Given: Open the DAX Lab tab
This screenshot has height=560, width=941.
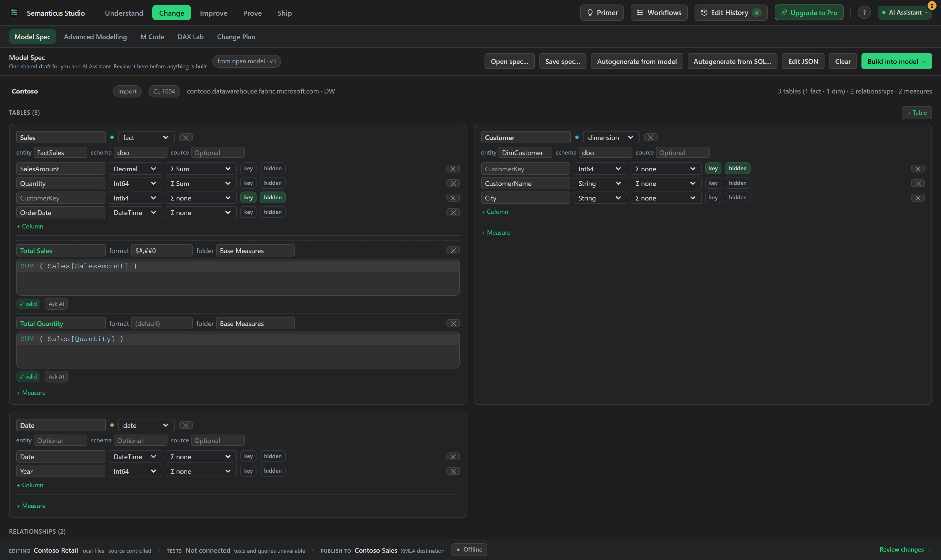Looking at the screenshot, I should tap(190, 37).
